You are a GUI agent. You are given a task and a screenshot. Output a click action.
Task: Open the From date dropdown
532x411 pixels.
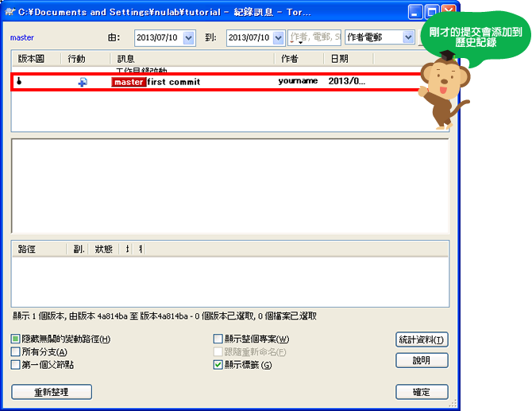coord(188,38)
